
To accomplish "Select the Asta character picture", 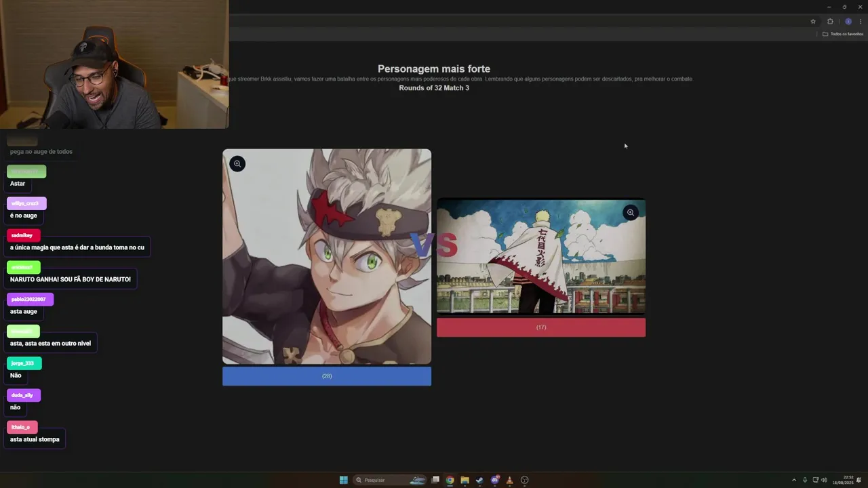I will tap(327, 257).
